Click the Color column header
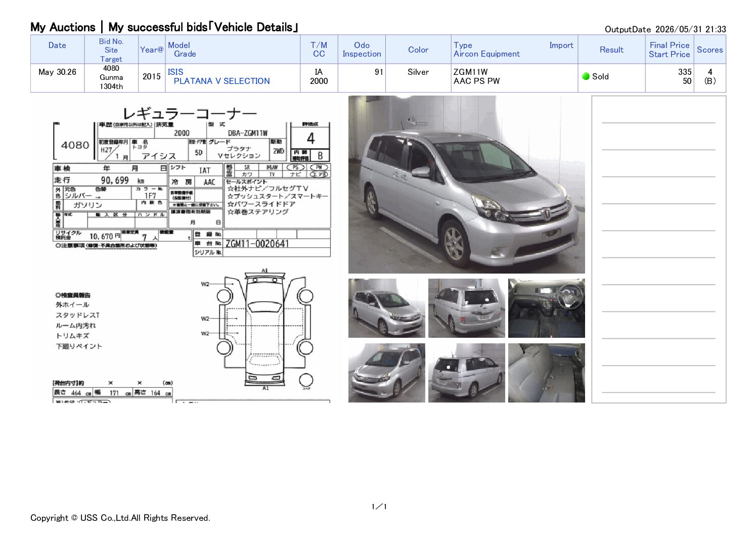The width and height of the screenshot is (756, 535). 418,50
